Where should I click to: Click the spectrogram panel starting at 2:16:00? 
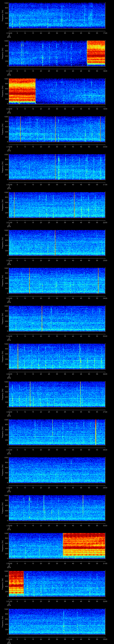pyautogui.click(x=57, y=16)
